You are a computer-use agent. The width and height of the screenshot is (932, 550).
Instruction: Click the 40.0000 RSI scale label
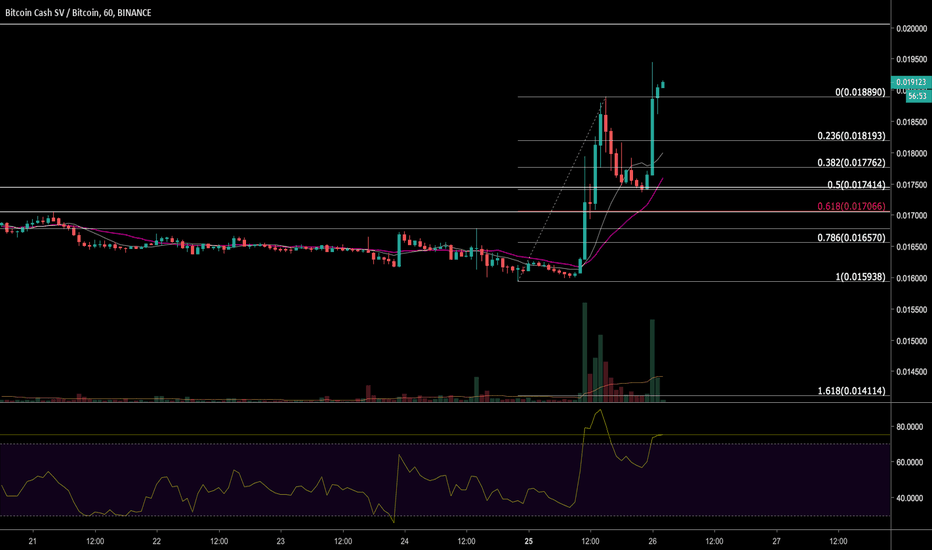(909, 498)
